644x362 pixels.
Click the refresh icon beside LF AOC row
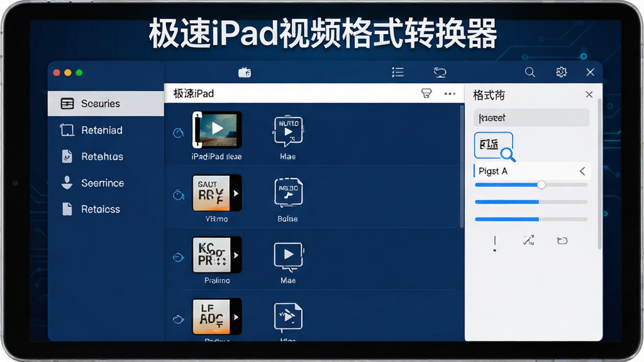pyautogui.click(x=178, y=319)
